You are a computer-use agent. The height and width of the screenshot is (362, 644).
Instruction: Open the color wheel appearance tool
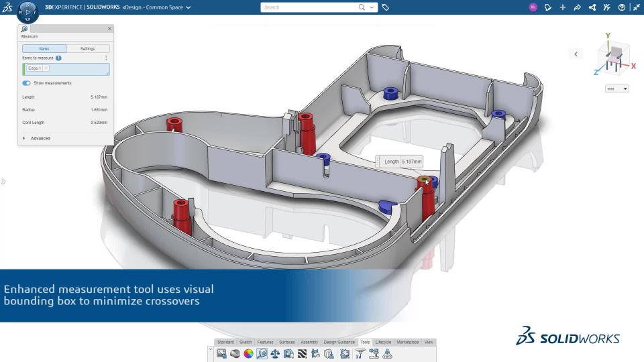[248, 353]
